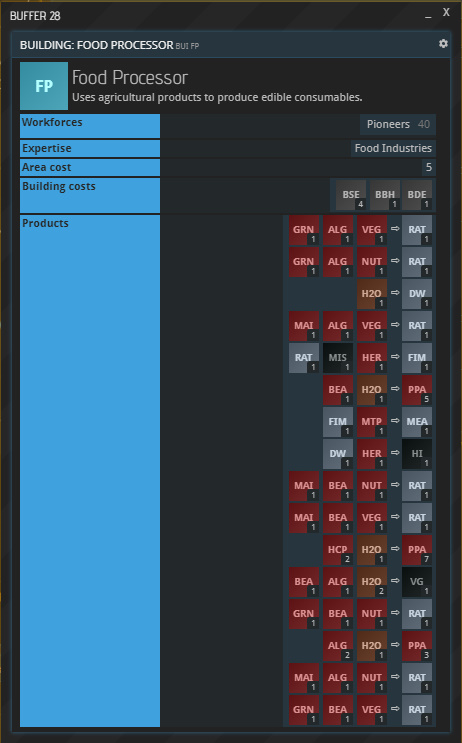Click the Pioneers workforce entry
This screenshot has height=743, width=462.
[x=398, y=124]
